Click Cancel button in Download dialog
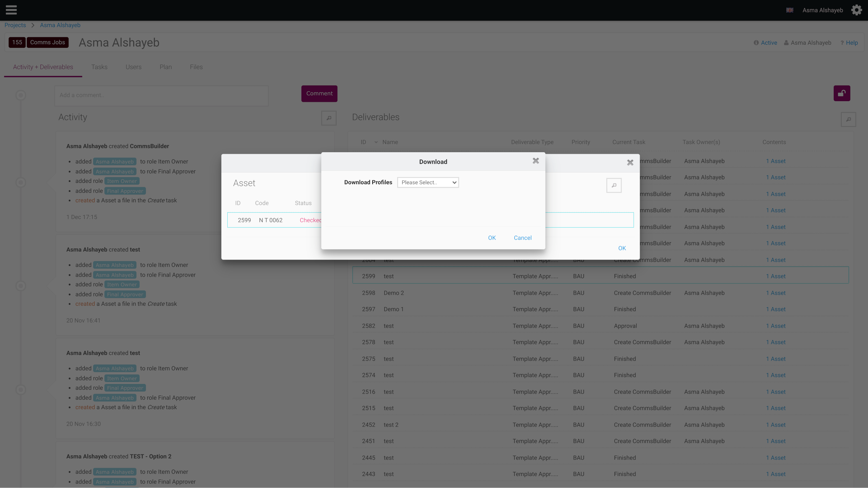The image size is (868, 488). coord(523,238)
